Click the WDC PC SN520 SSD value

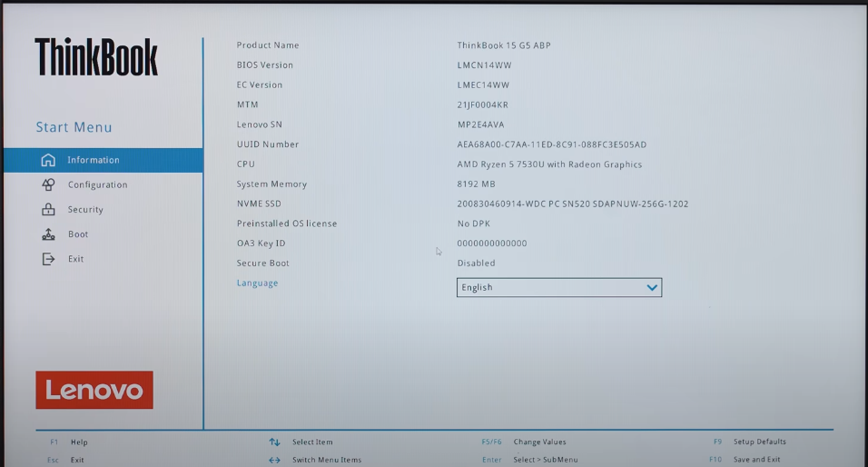point(573,204)
